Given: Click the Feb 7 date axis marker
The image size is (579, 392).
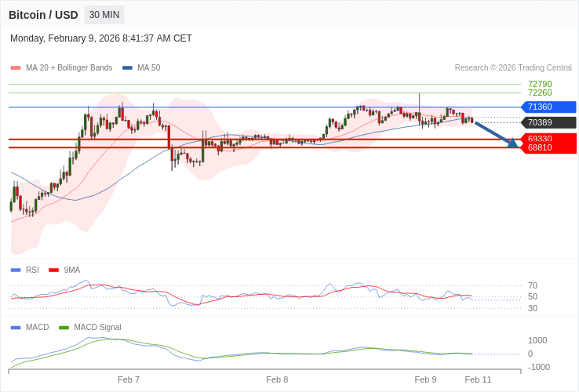Looking at the screenshot, I should point(129,379).
